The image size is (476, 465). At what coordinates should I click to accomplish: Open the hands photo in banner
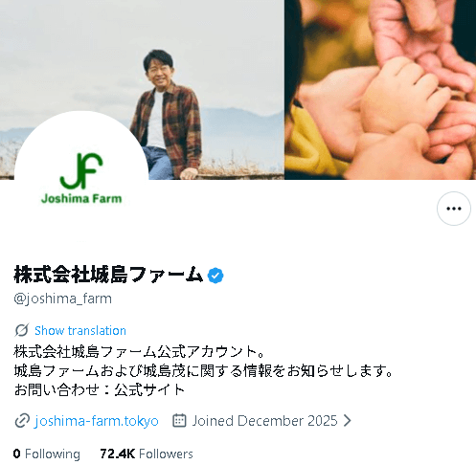click(380, 90)
